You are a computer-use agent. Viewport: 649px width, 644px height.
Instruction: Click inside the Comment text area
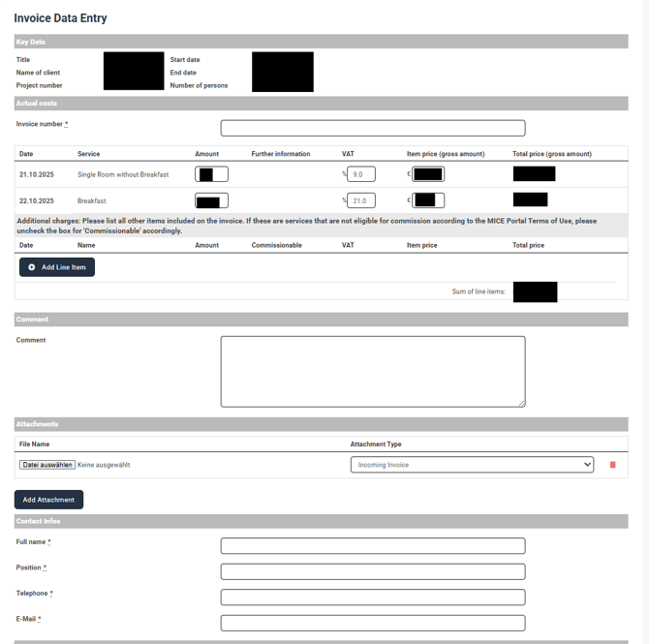(372, 371)
